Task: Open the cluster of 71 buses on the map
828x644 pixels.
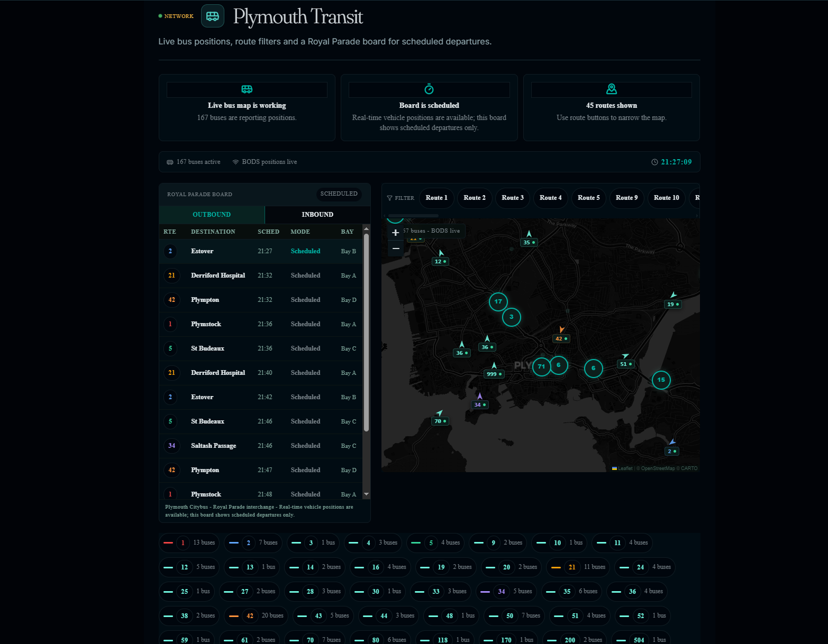Action: [x=541, y=366]
